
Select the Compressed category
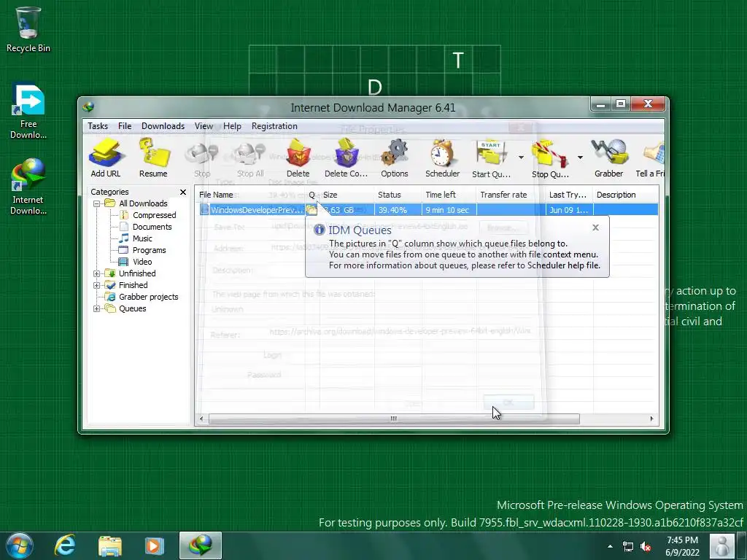(x=155, y=215)
